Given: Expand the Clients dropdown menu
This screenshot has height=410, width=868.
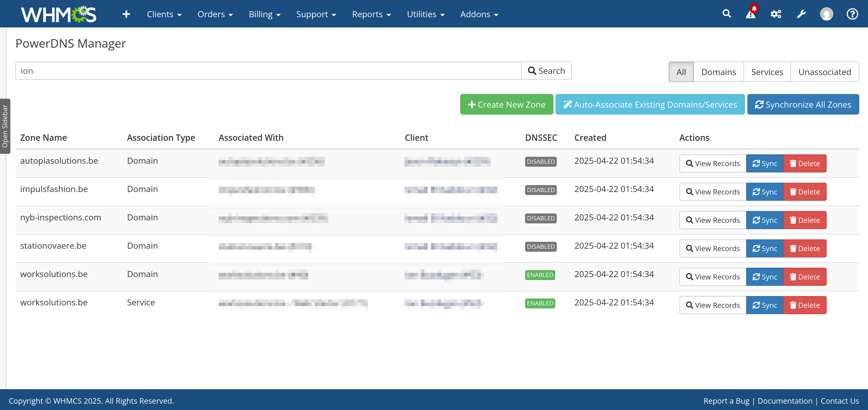Looking at the screenshot, I should click(x=164, y=14).
